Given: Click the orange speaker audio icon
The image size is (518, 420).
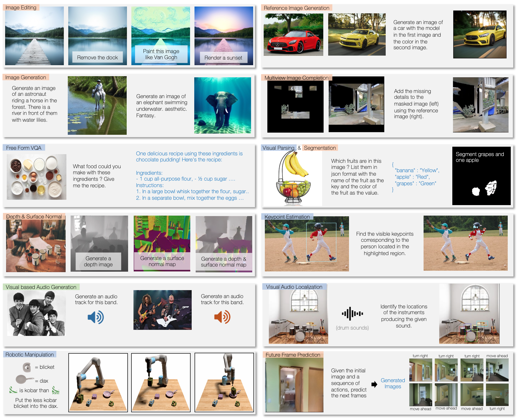Looking at the screenshot, I should click(x=222, y=317).
